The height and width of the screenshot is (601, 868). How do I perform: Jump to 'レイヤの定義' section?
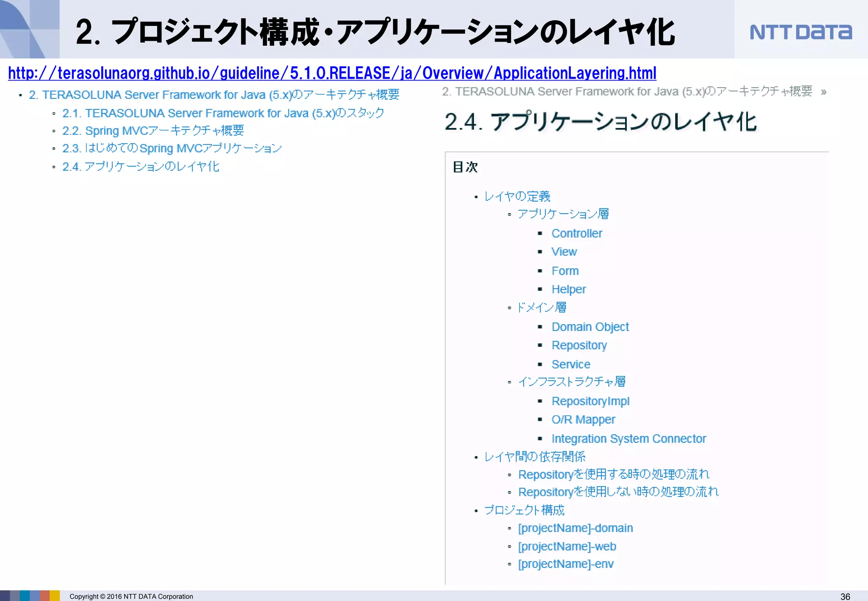point(517,196)
